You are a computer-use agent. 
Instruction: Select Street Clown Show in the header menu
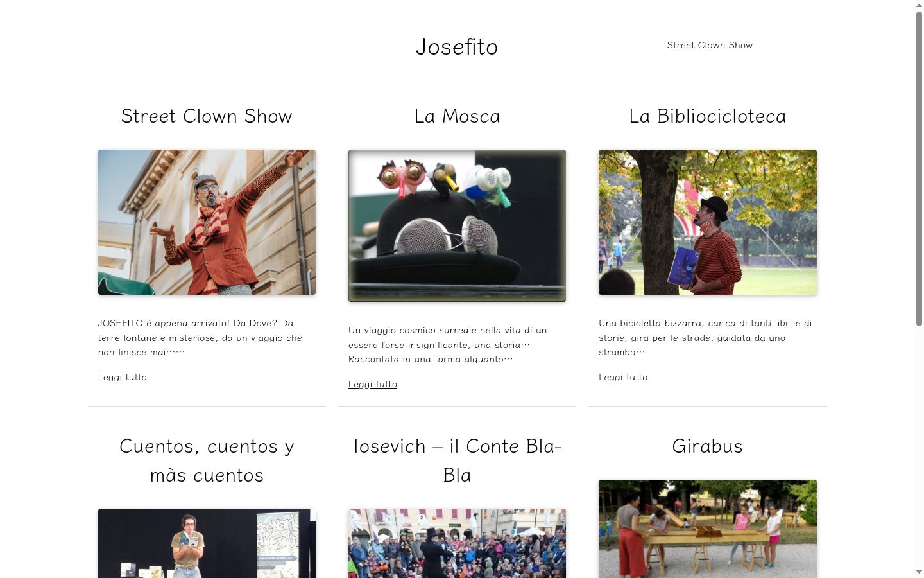point(710,45)
